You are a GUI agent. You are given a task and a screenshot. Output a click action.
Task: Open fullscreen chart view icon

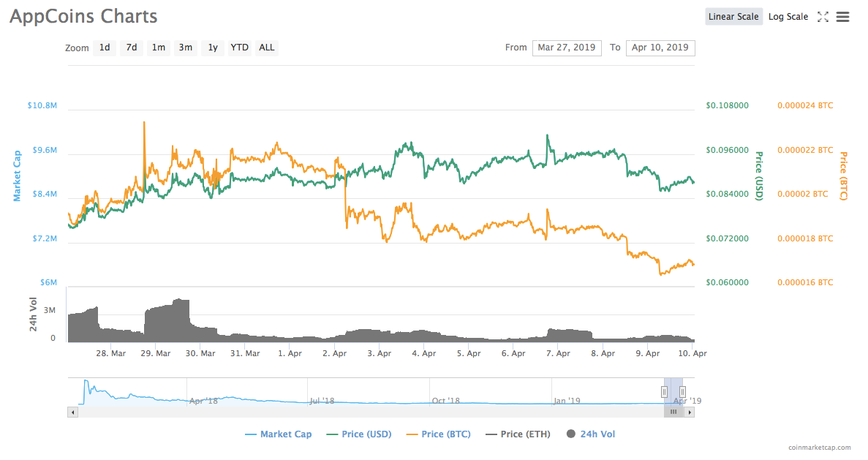823,17
